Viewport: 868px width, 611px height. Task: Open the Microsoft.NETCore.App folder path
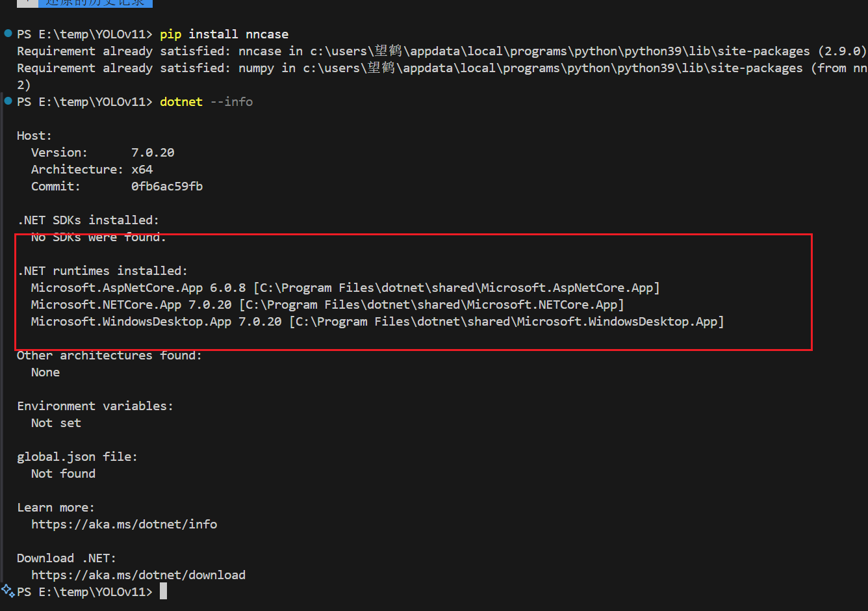pos(431,304)
